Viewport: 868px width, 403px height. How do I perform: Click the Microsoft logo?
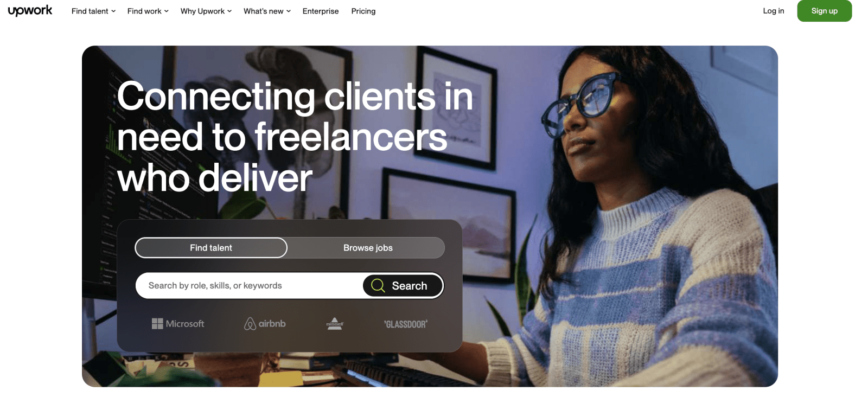pyautogui.click(x=178, y=324)
